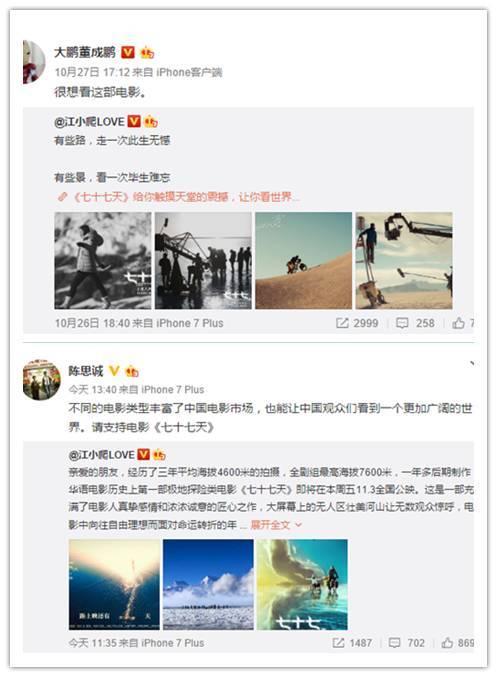Open post options chevron on 陈思诚's post
The height and width of the screenshot is (677, 497).
tap(472, 363)
